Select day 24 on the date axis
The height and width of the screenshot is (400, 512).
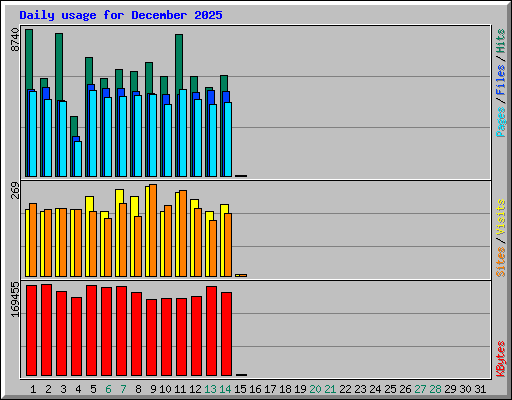tap(375, 389)
